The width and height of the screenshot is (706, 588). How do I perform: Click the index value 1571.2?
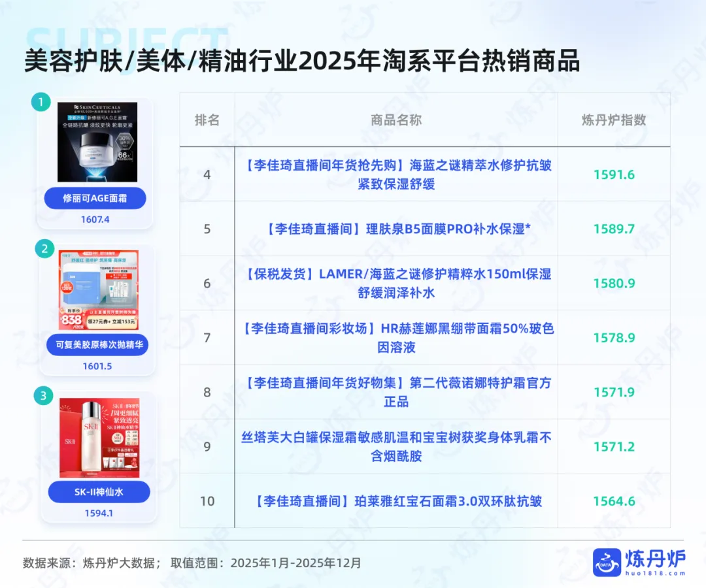click(x=614, y=447)
